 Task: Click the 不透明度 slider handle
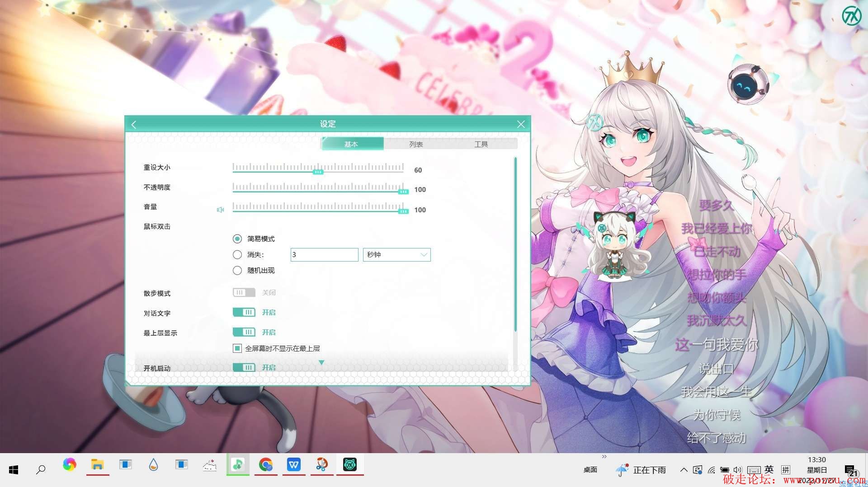click(x=403, y=192)
